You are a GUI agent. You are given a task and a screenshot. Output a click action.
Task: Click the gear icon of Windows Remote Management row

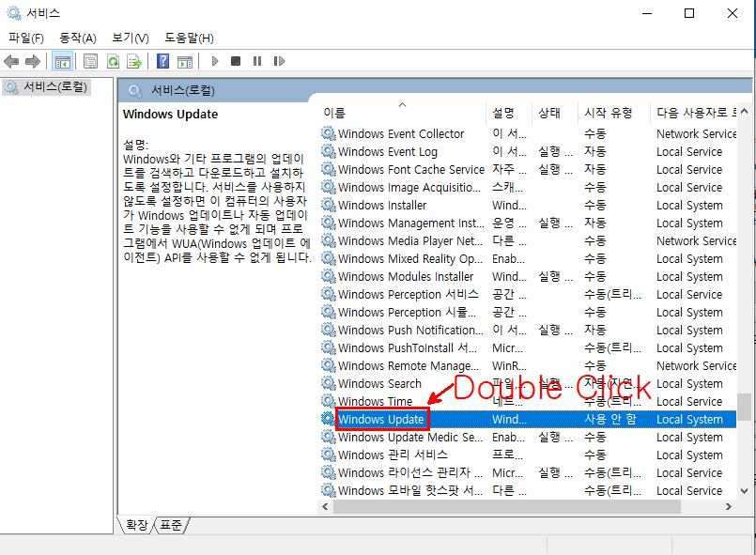pyautogui.click(x=329, y=365)
